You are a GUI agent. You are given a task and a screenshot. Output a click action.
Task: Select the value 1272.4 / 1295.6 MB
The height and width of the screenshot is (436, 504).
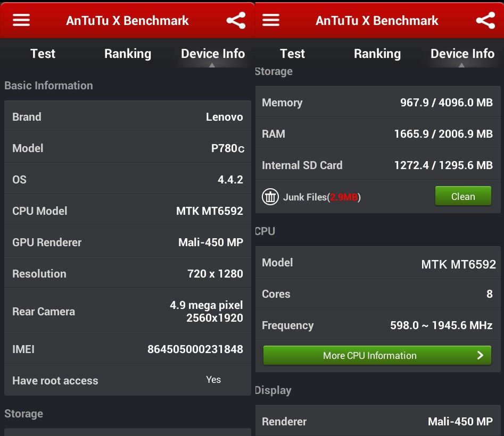pos(443,165)
